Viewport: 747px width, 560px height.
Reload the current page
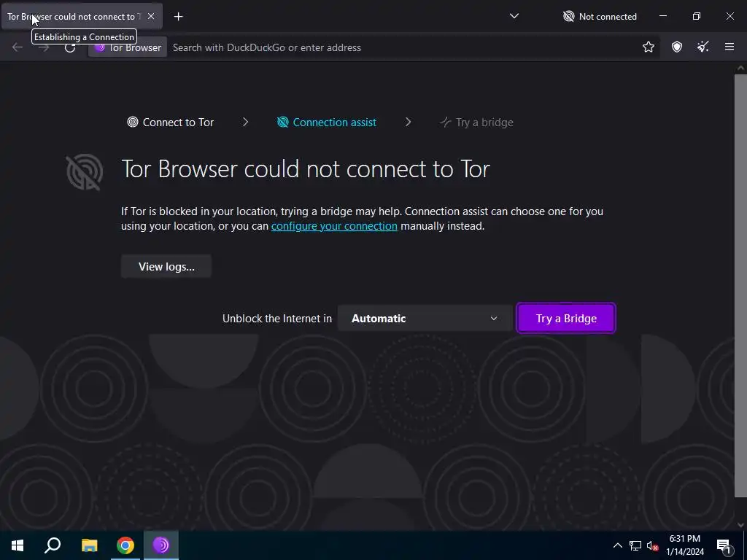click(70, 47)
